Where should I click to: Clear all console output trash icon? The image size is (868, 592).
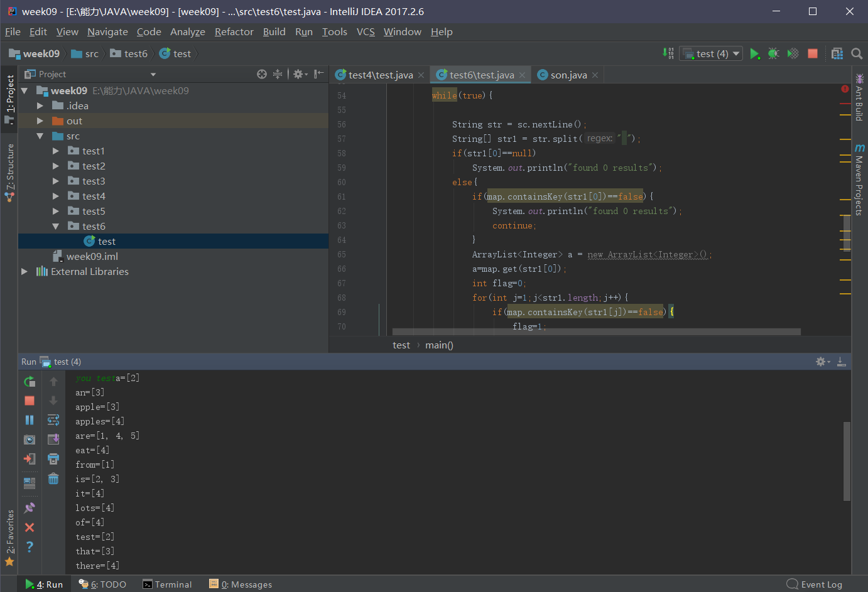tap(53, 478)
